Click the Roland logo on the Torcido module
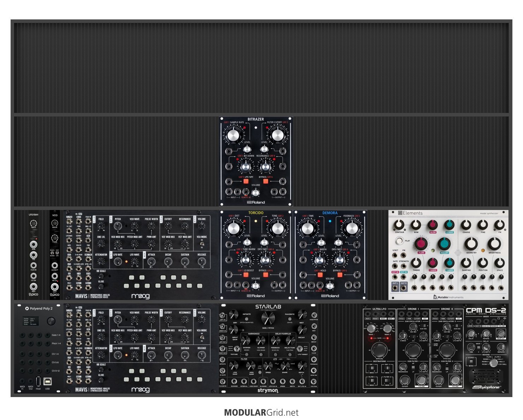523x420 pixels. pyautogui.click(x=256, y=296)
